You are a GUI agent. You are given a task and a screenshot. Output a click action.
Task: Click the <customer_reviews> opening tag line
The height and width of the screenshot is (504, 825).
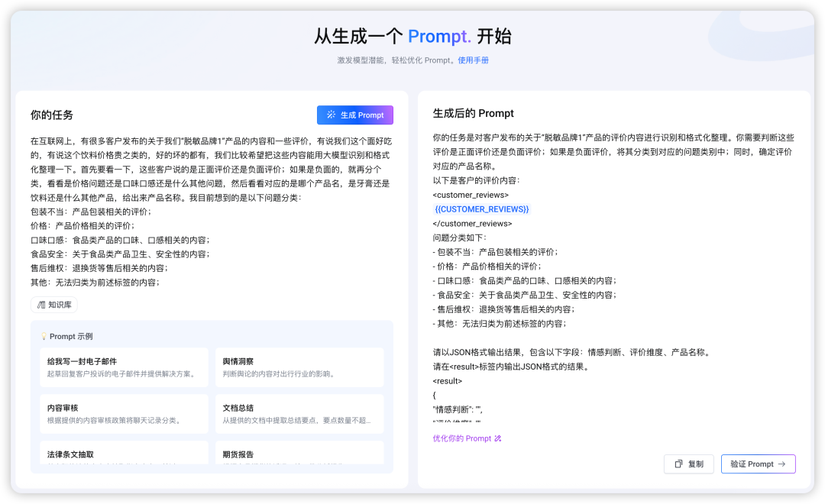[471, 195]
